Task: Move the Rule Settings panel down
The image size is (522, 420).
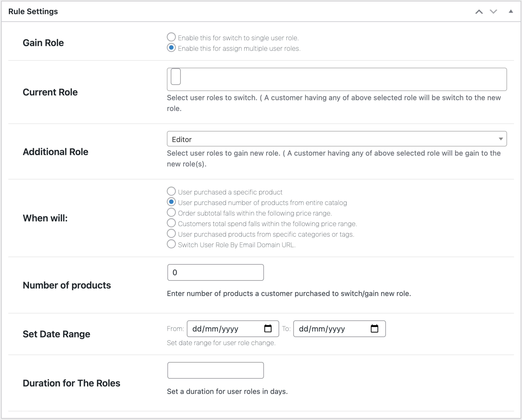Action: click(x=493, y=11)
